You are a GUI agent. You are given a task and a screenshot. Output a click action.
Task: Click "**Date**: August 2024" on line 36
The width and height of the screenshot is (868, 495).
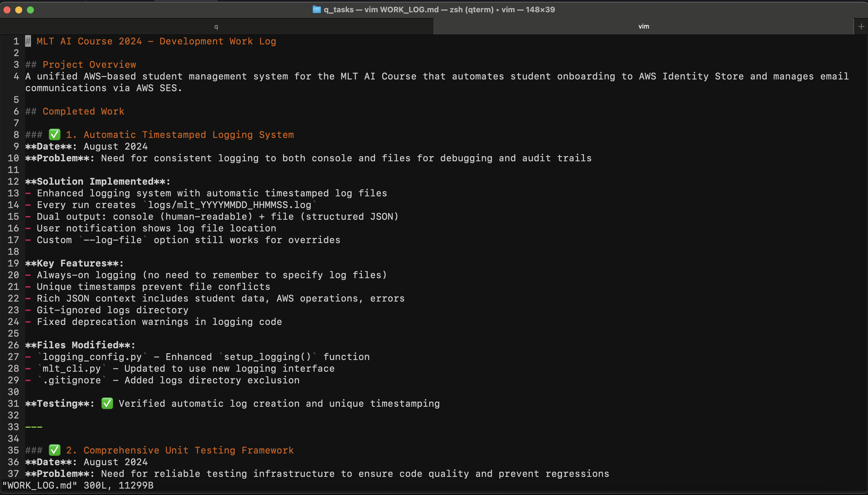[86, 462]
